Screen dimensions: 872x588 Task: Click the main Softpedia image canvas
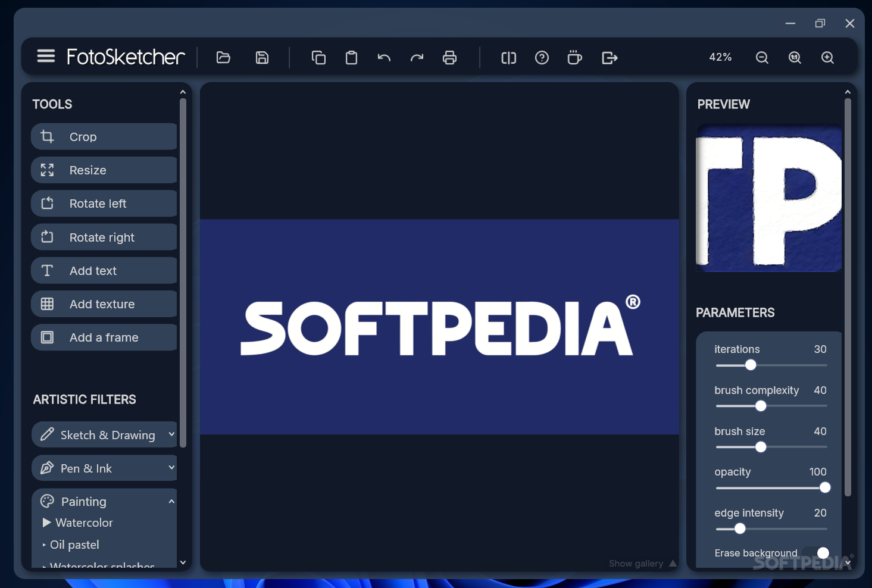point(439,327)
